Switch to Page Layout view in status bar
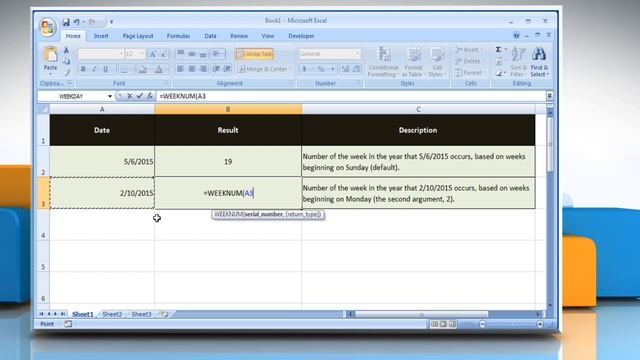Image resolution: width=640 pixels, height=360 pixels. (443, 324)
